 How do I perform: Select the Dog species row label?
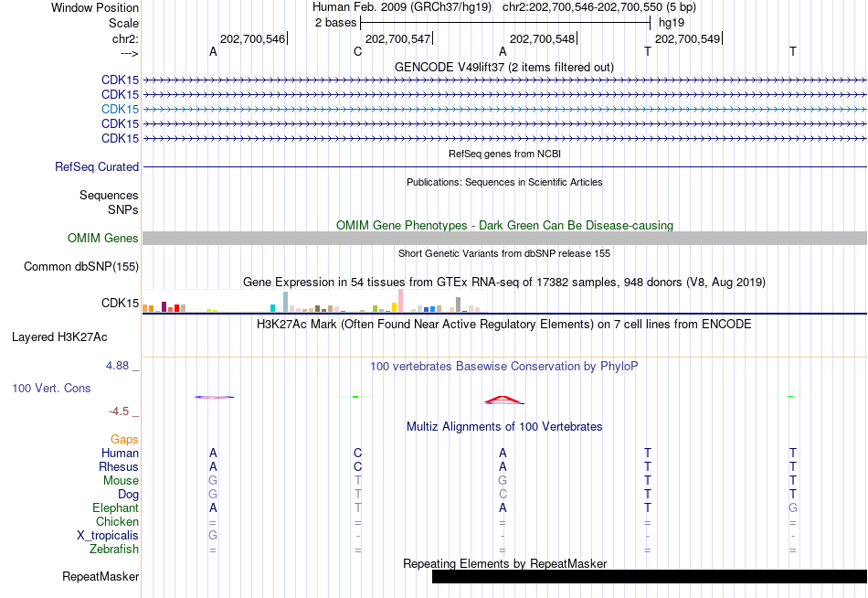(x=128, y=495)
